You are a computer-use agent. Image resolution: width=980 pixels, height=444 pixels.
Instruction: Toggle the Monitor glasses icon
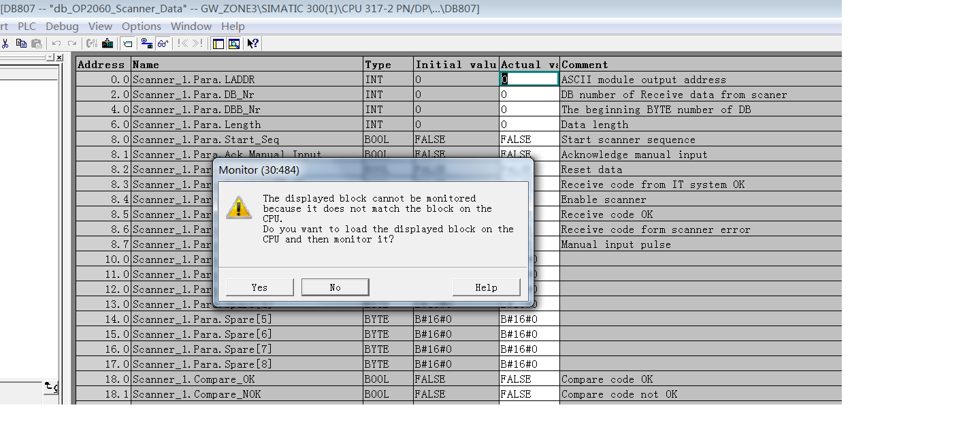coord(163,44)
